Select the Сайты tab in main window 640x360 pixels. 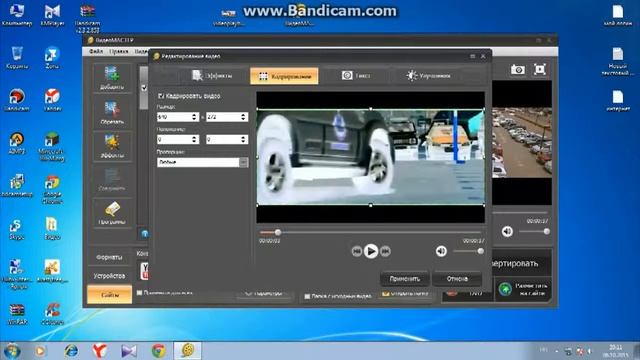109,294
